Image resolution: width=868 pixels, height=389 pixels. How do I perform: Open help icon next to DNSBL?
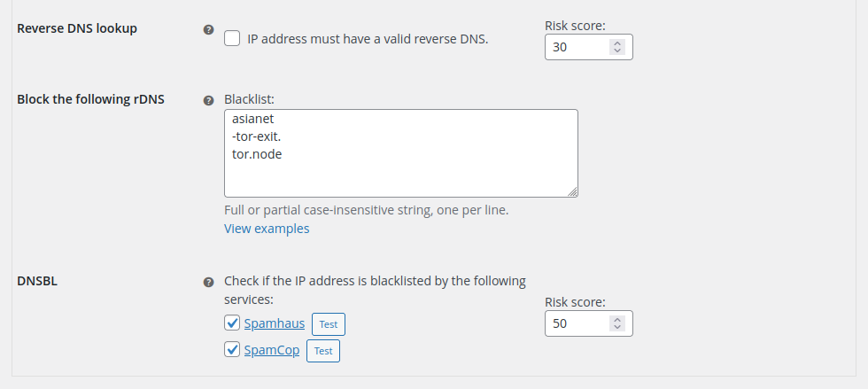point(208,282)
